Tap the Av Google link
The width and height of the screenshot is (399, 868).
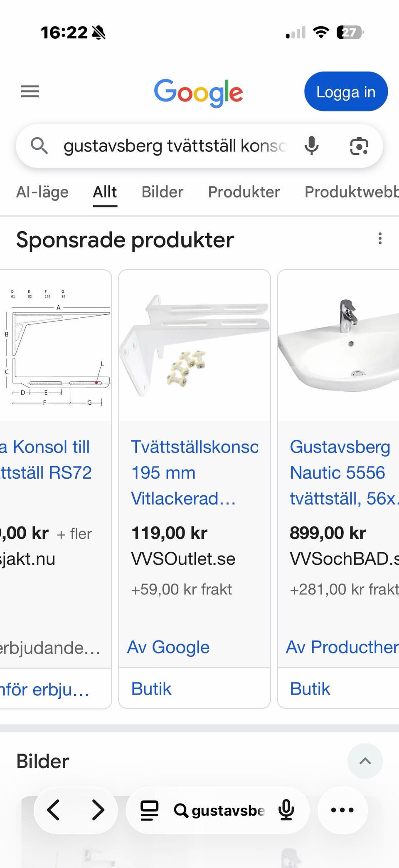[x=168, y=647]
